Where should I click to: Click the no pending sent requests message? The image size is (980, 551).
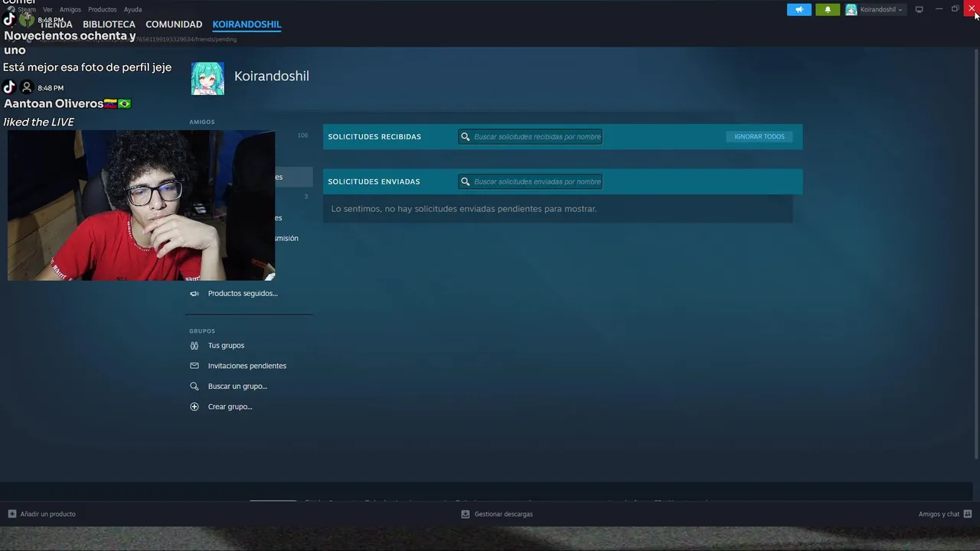point(463,209)
